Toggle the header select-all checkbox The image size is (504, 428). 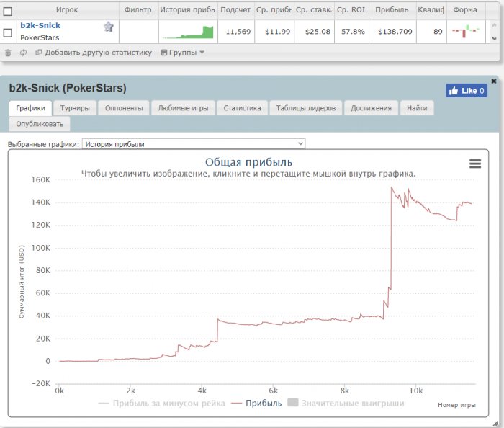pyautogui.click(x=8, y=12)
